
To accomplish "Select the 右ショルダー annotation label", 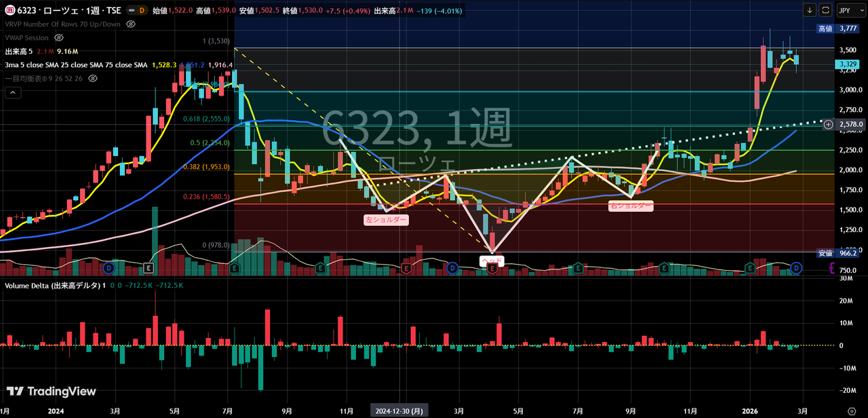I will pyautogui.click(x=631, y=205).
